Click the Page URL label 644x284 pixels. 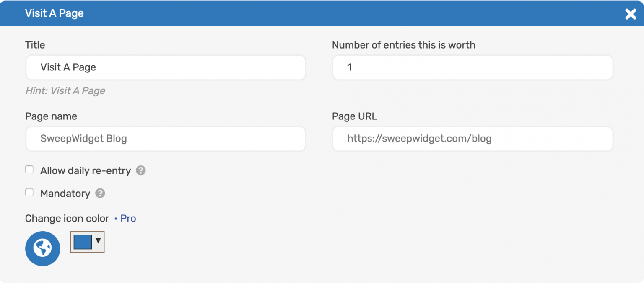pos(354,116)
